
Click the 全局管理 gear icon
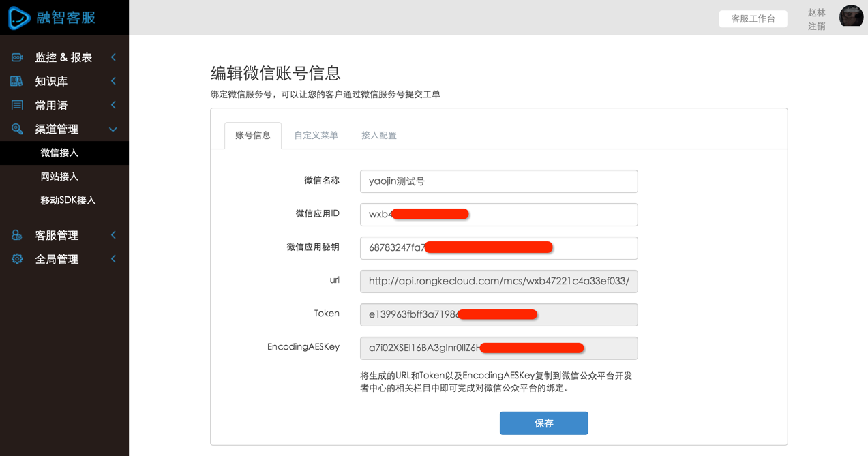[x=17, y=259]
